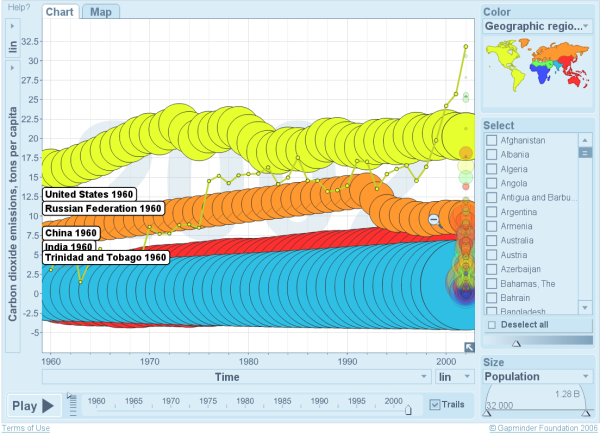Click the world map color legend
This screenshot has width=600, height=433.
pos(533,69)
